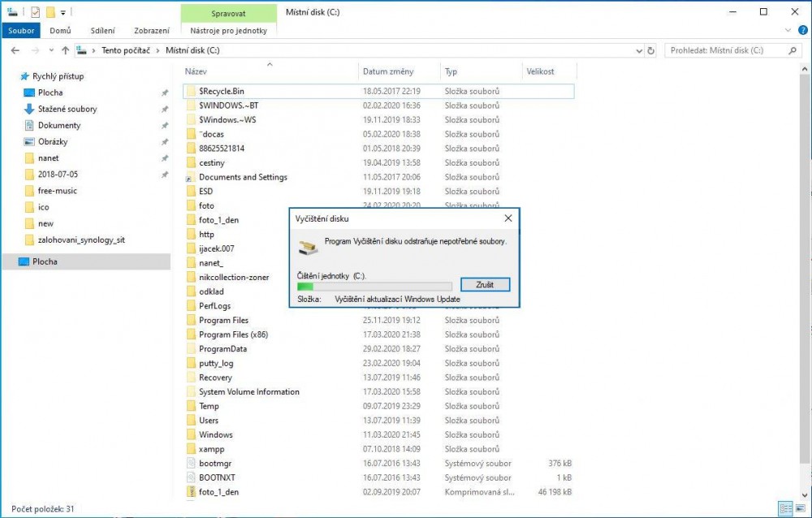This screenshot has width=812, height=518.
Task: Cancel disk cleanup with Zrušit button
Action: coord(485,285)
